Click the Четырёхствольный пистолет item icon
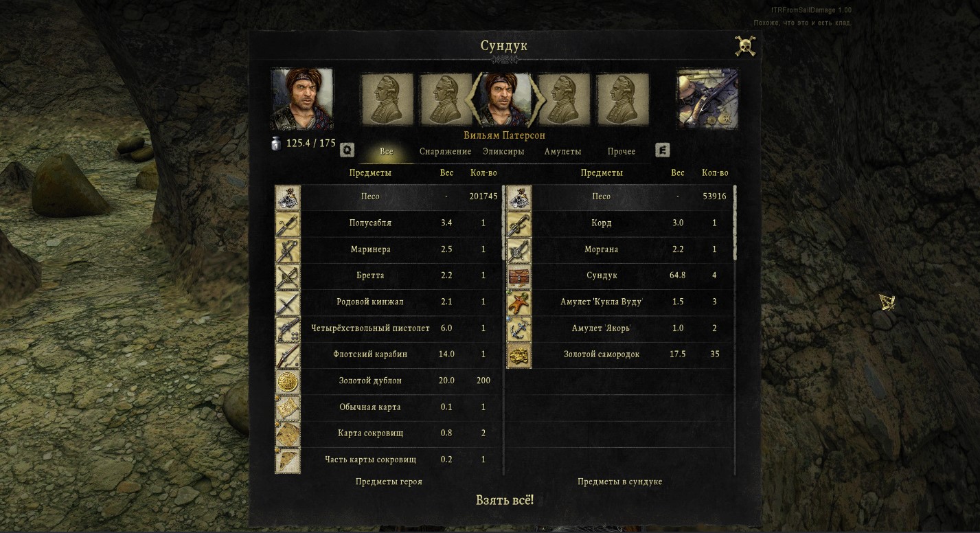 pyautogui.click(x=287, y=328)
